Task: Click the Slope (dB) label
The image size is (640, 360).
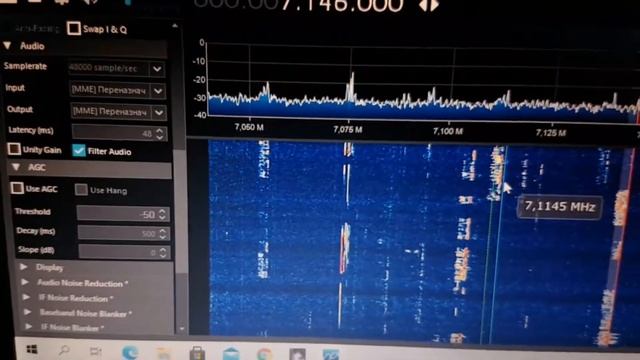Action: pos(36,249)
